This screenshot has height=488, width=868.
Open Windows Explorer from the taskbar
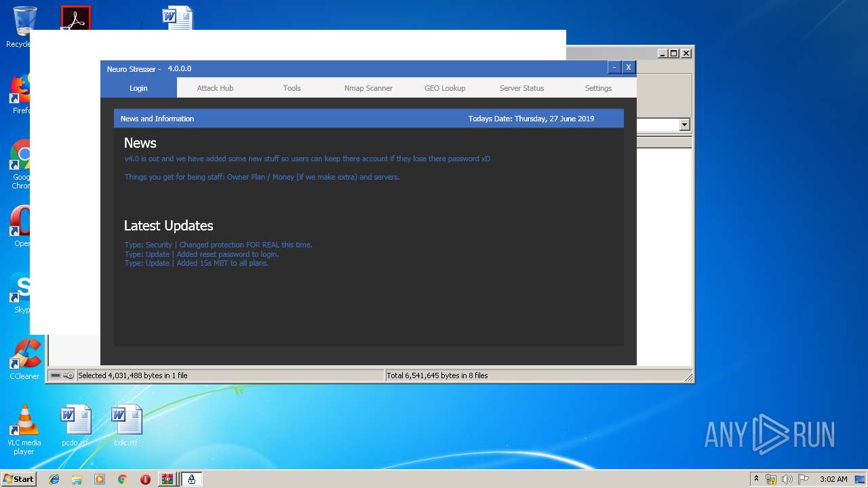click(x=77, y=479)
